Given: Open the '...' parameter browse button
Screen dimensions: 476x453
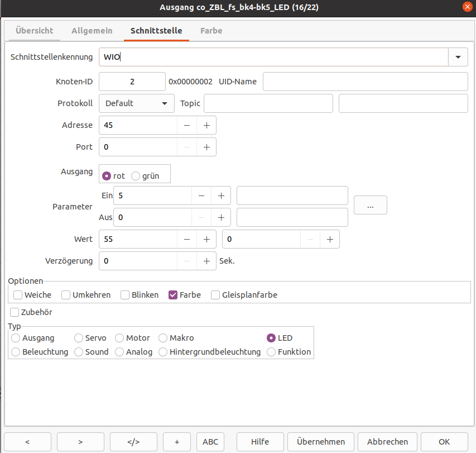Looking at the screenshot, I should (370, 206).
